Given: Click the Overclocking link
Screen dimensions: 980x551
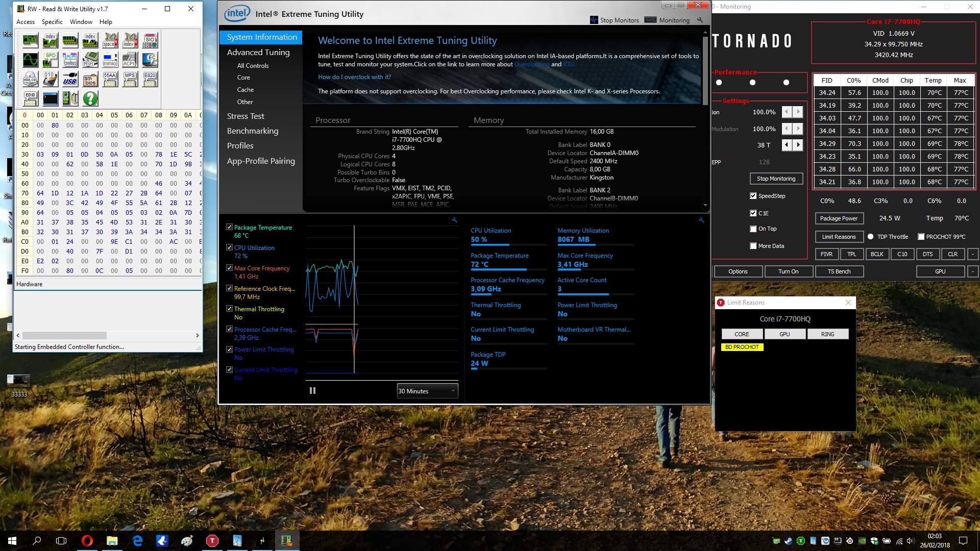Looking at the screenshot, I should click(532, 64).
